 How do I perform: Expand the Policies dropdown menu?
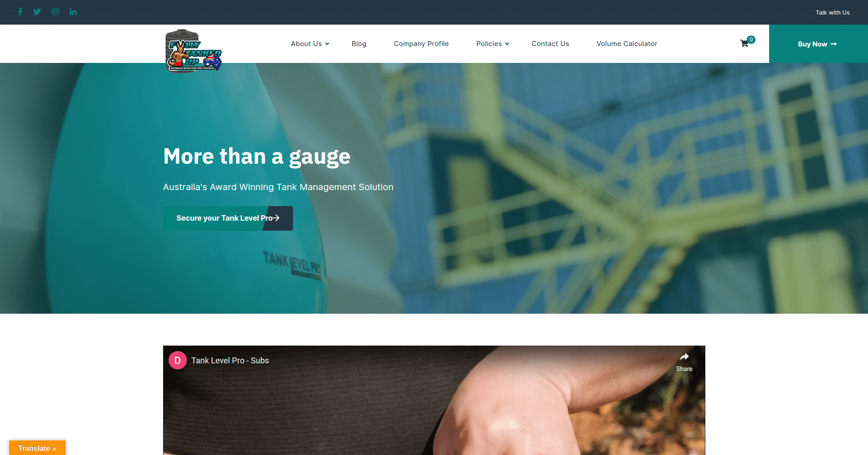[493, 44]
